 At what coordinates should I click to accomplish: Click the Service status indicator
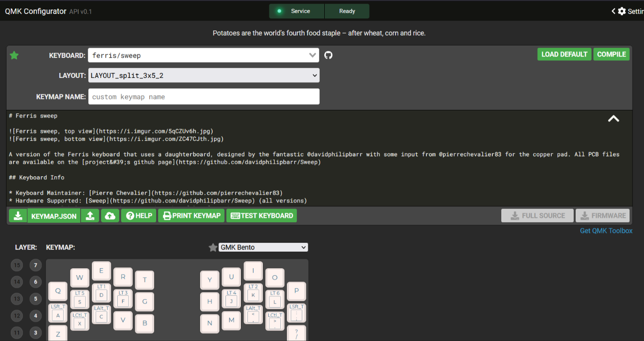[297, 11]
